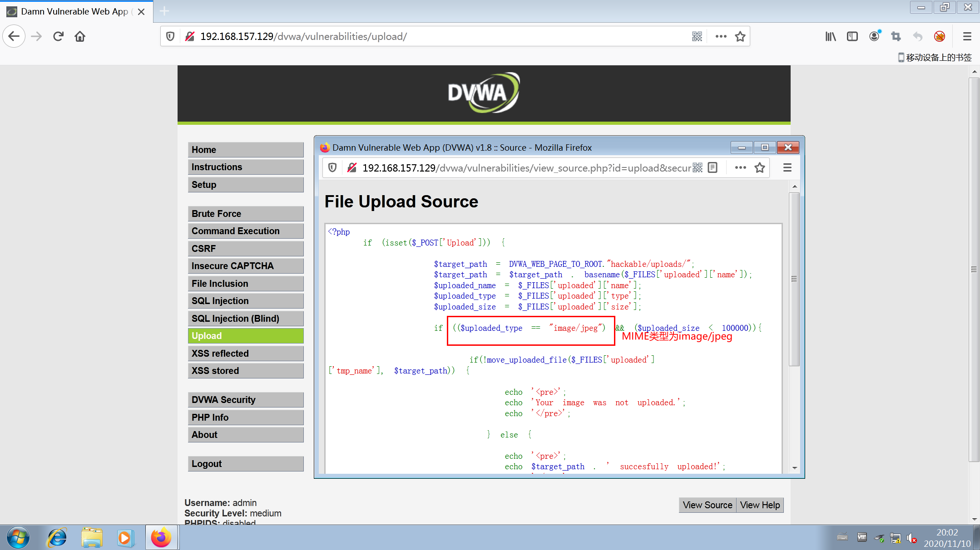
Task: Open Internet Explorer from the taskbar
Action: coord(57,538)
